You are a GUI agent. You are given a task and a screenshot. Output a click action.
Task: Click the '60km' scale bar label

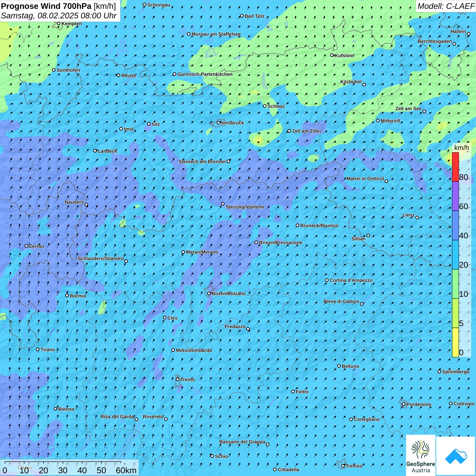(126, 470)
